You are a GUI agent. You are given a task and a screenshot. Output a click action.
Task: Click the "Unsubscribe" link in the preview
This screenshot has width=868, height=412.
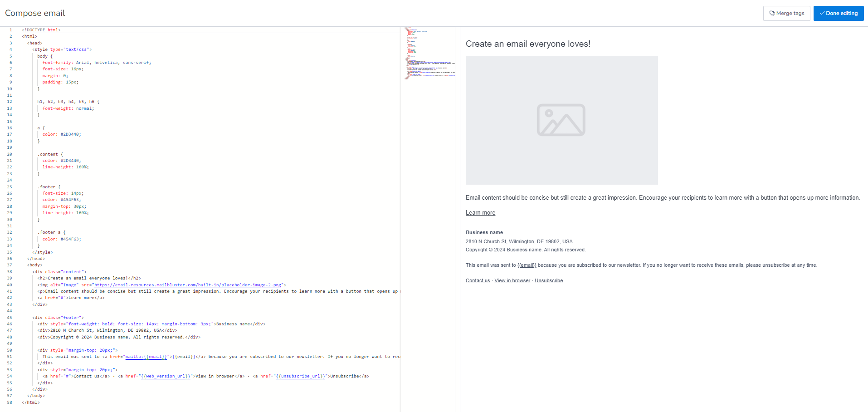pos(548,280)
